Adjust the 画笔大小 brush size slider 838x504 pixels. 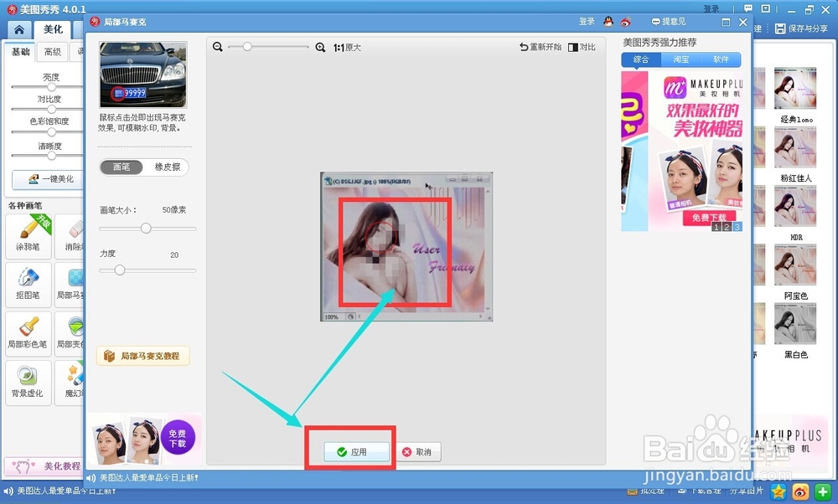click(x=147, y=229)
